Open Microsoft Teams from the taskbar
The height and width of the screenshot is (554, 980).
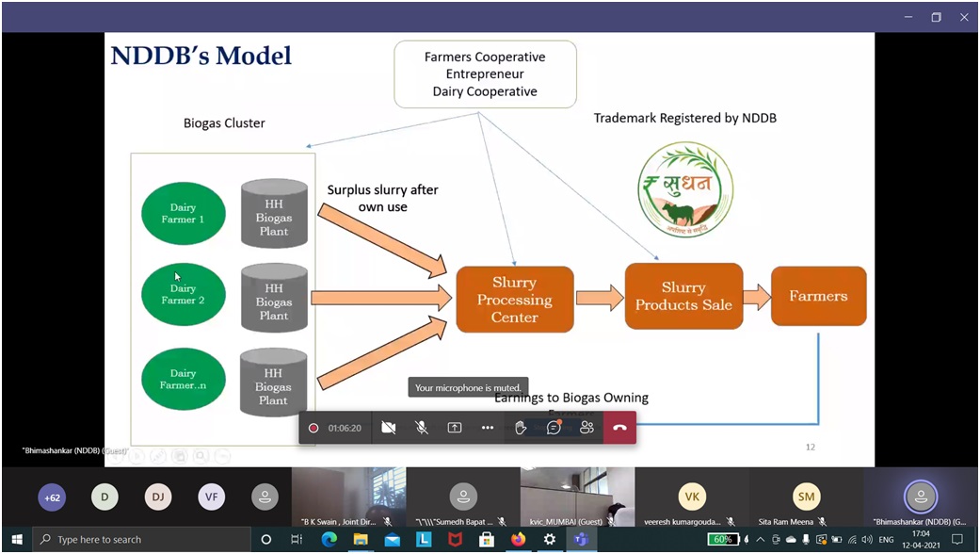point(581,540)
